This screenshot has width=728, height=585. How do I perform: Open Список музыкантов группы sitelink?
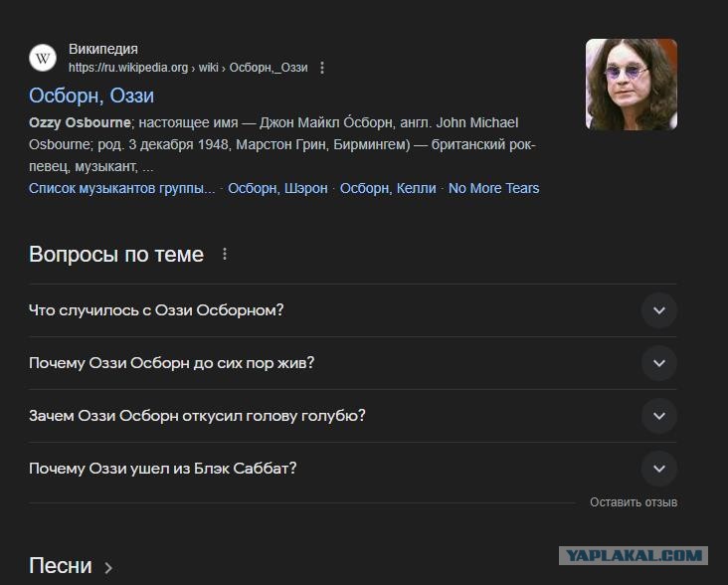click(121, 188)
